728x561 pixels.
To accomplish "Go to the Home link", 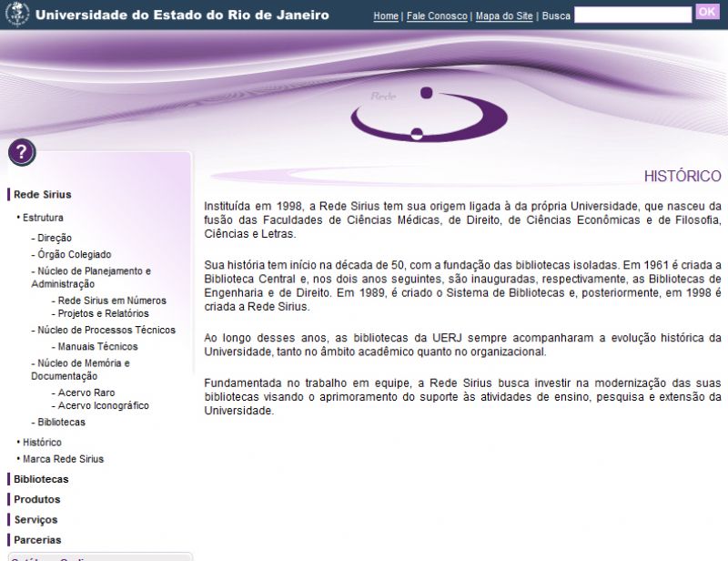I will [386, 15].
